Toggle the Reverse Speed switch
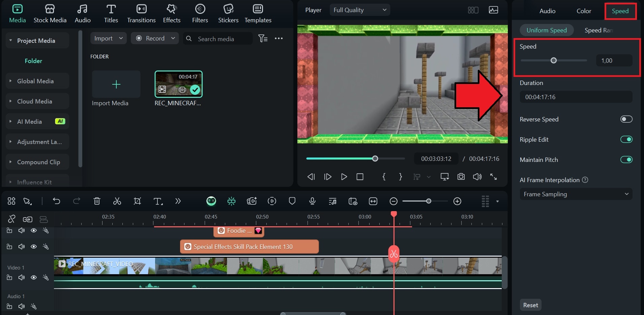 click(626, 119)
